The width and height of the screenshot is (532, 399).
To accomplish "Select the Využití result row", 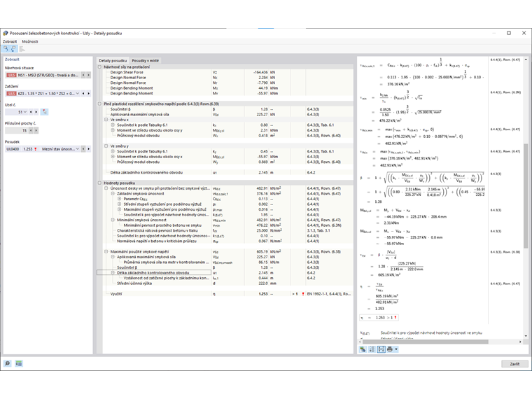I will pyautogui.click(x=227, y=294).
